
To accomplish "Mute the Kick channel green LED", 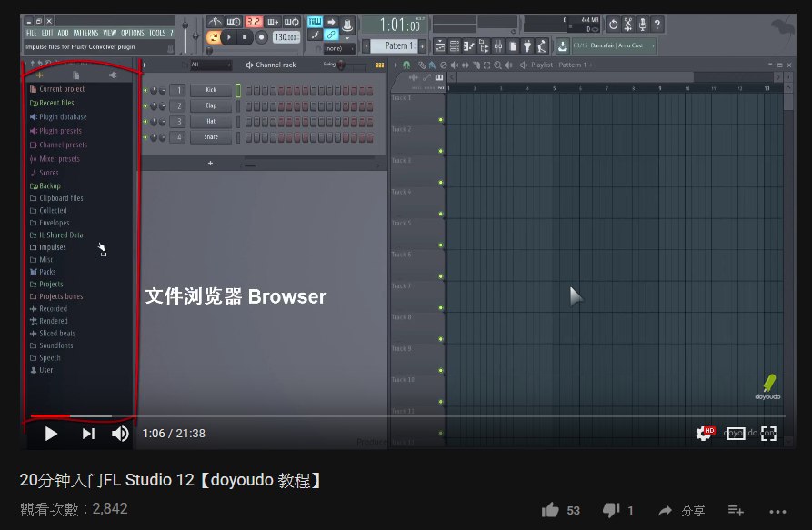I will (145, 90).
